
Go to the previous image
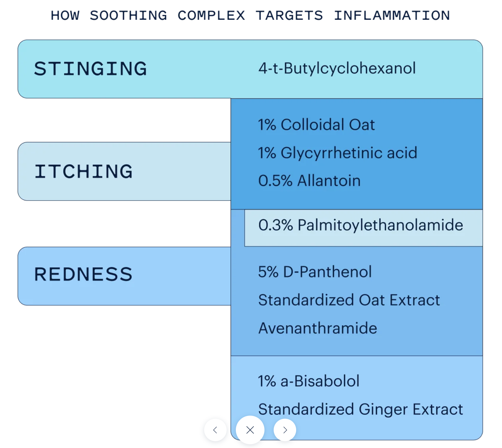(215, 430)
